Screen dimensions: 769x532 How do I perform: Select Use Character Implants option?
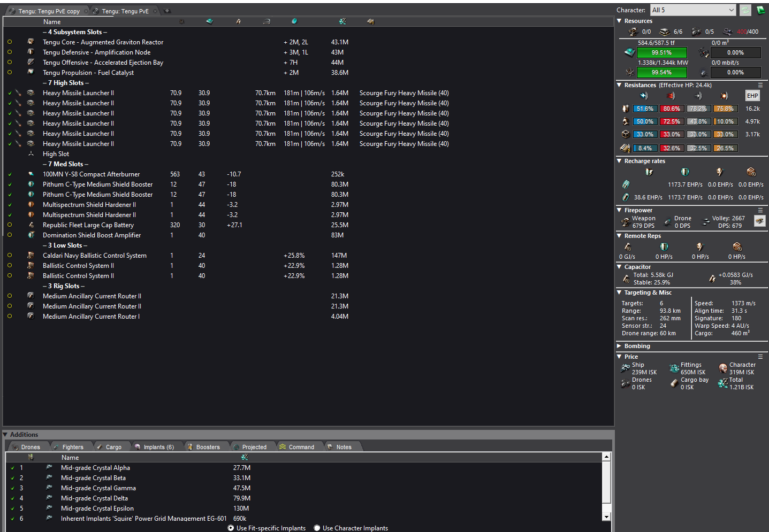(351, 528)
